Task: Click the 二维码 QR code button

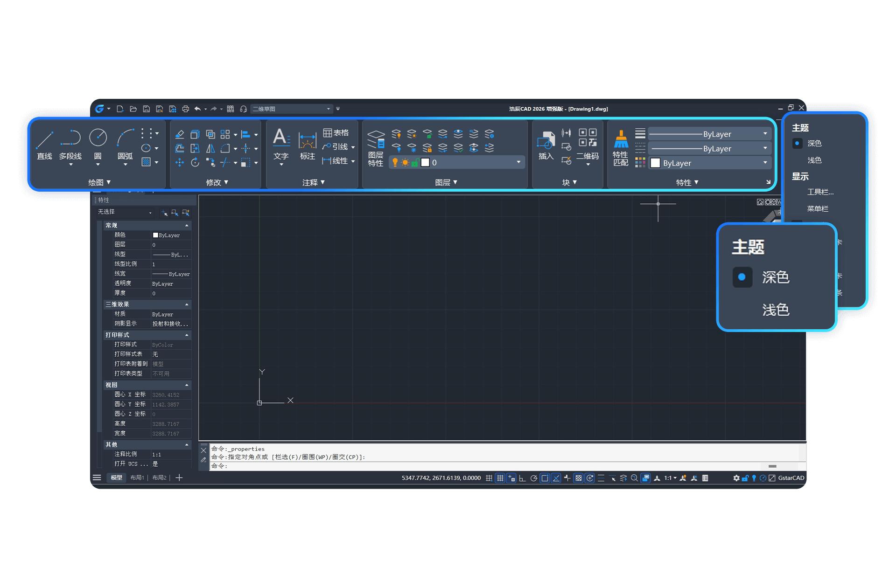Action: click(588, 147)
